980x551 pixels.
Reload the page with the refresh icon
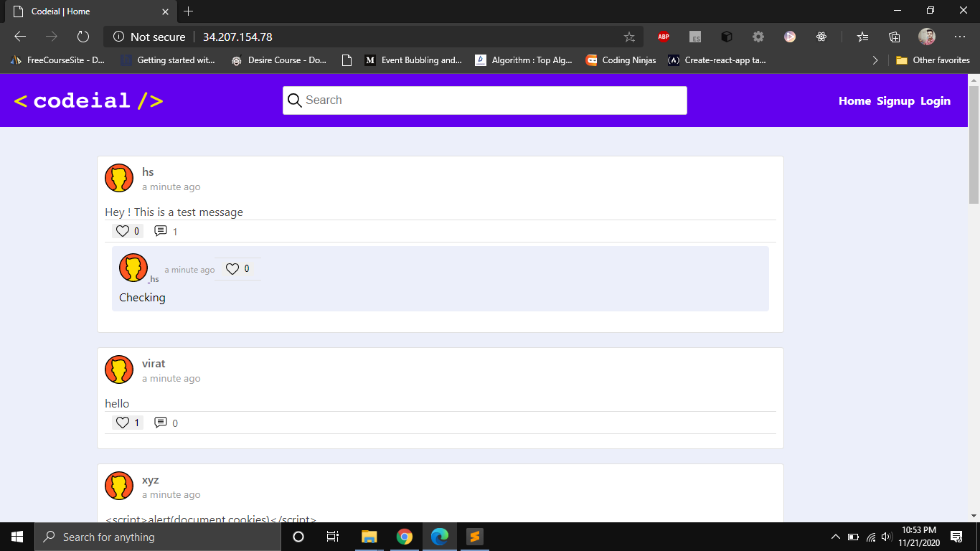(x=83, y=37)
